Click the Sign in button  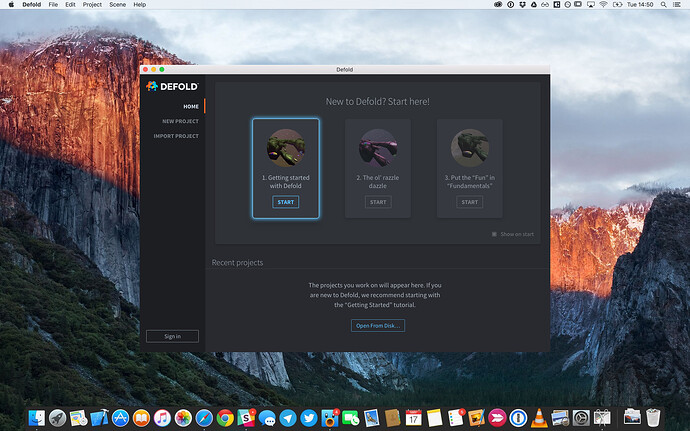(x=172, y=336)
